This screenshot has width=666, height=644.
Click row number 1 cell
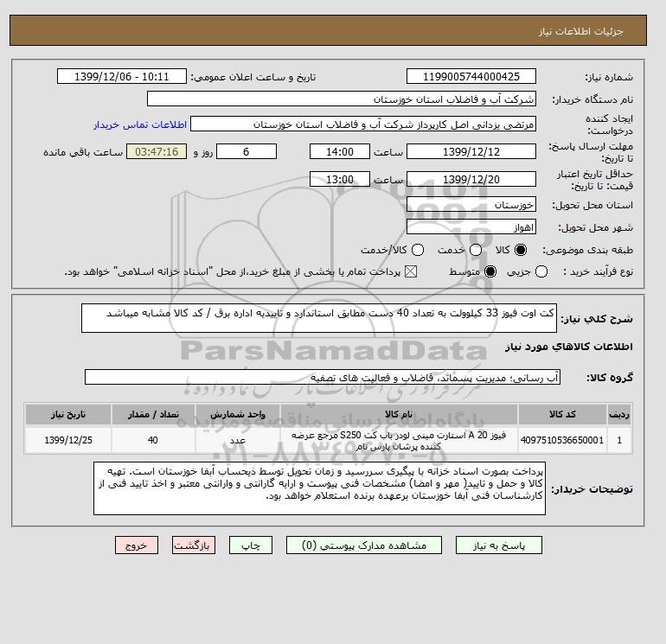tap(619, 440)
